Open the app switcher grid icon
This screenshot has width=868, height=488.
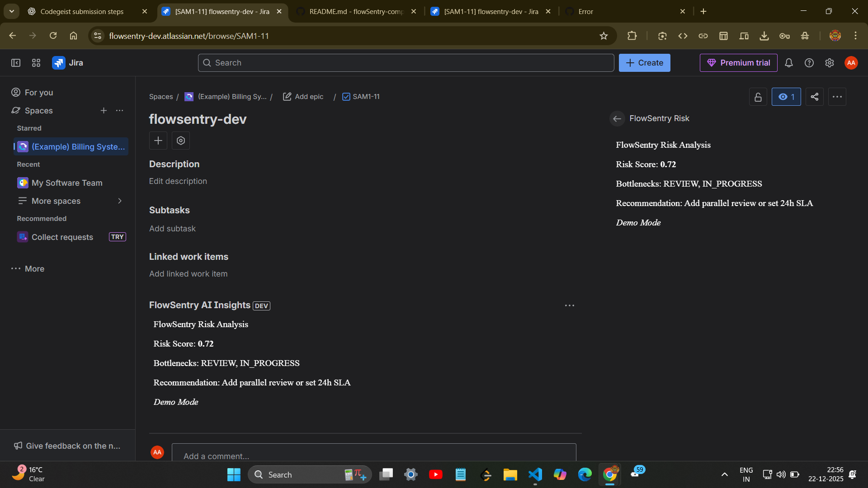pos(36,63)
